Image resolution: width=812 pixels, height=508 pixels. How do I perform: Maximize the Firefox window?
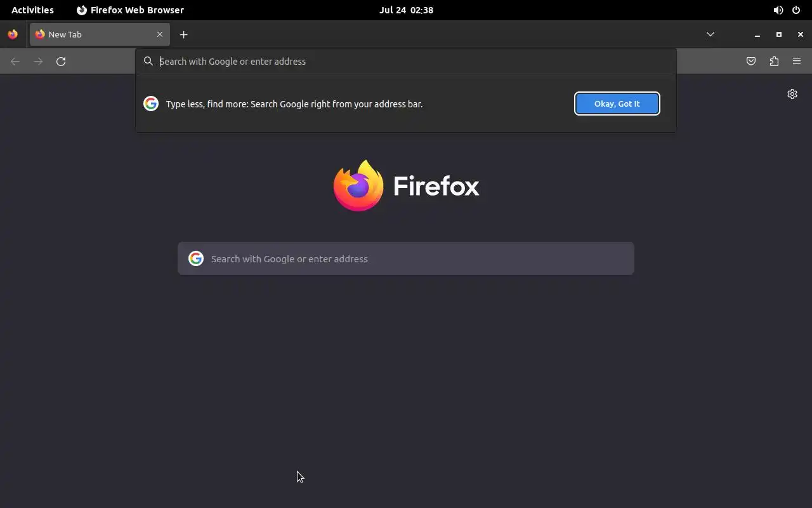click(779, 34)
